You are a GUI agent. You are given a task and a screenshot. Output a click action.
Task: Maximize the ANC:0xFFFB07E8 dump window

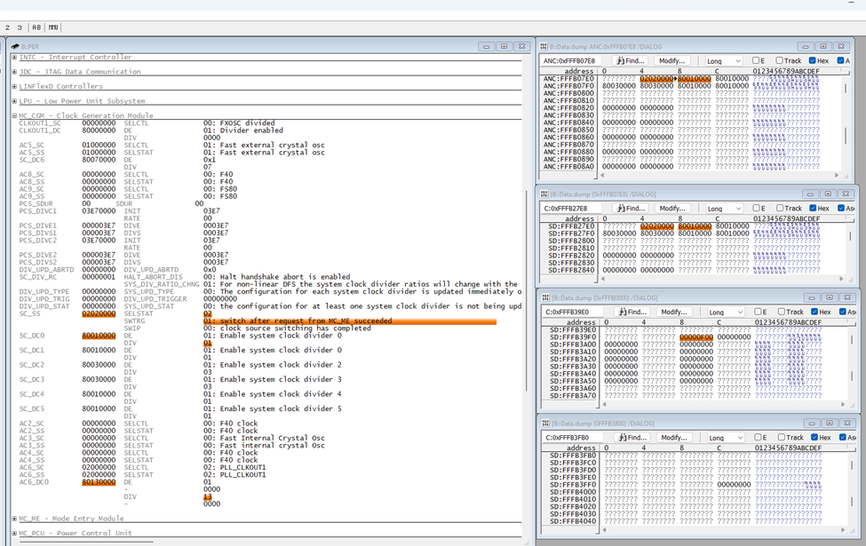[x=823, y=46]
